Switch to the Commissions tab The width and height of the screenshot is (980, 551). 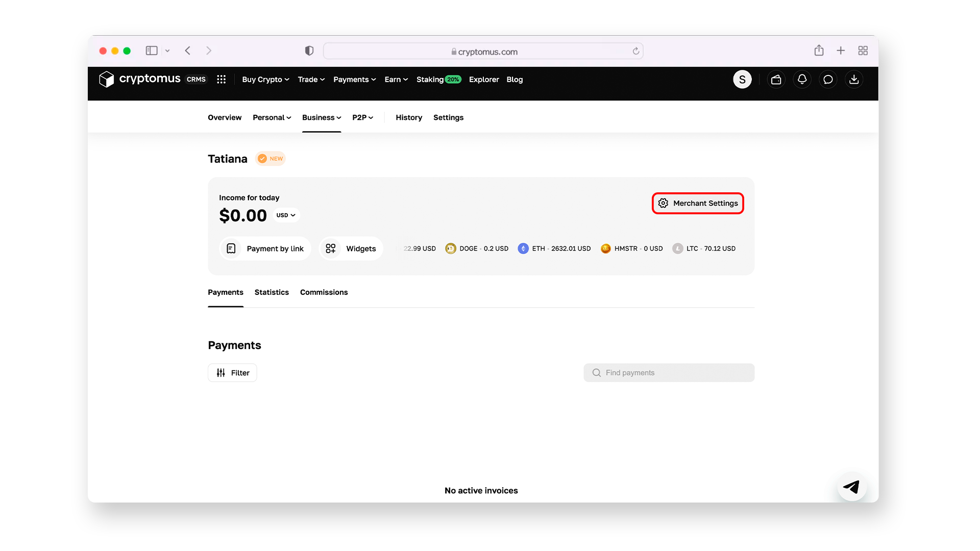(324, 292)
